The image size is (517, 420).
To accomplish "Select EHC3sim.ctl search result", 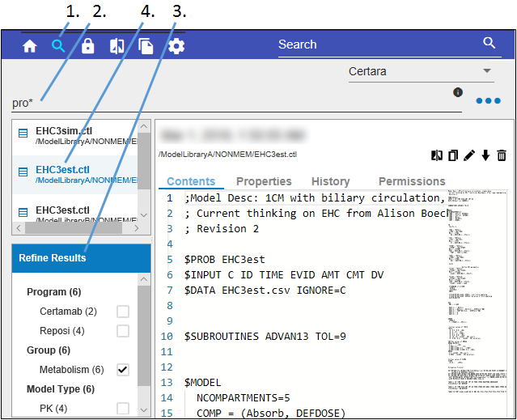I will click(75, 136).
